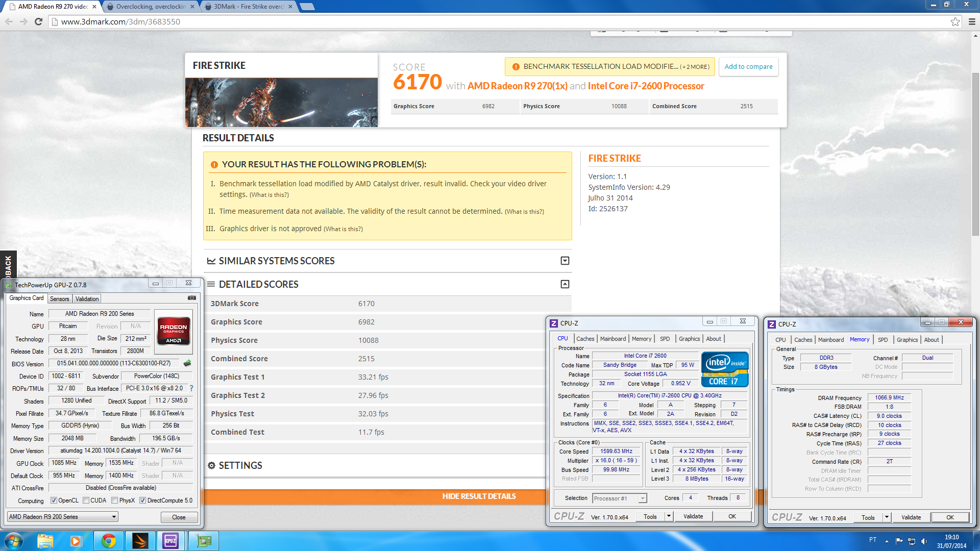This screenshot has height=551, width=980.
Task: Click the CPU-Z taskbar icon
Action: pos(170,541)
